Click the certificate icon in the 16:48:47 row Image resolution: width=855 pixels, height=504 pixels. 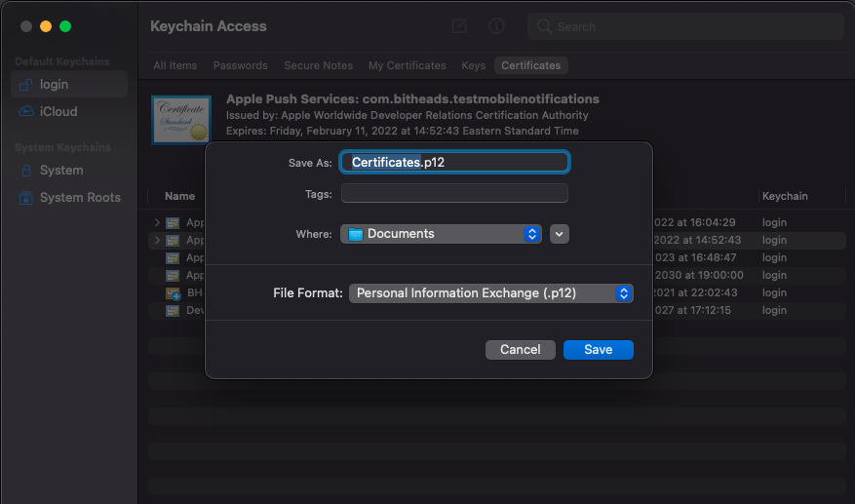coord(173,257)
